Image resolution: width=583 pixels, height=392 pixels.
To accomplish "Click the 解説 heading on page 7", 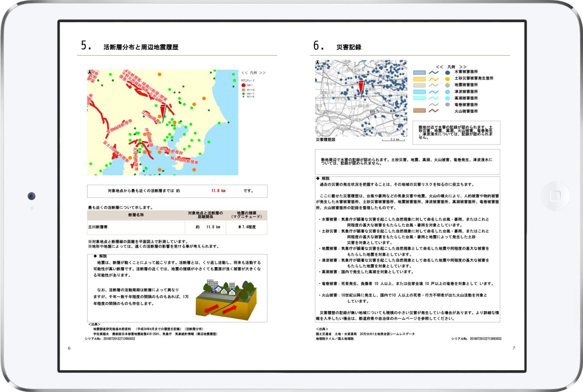I will 323,178.
